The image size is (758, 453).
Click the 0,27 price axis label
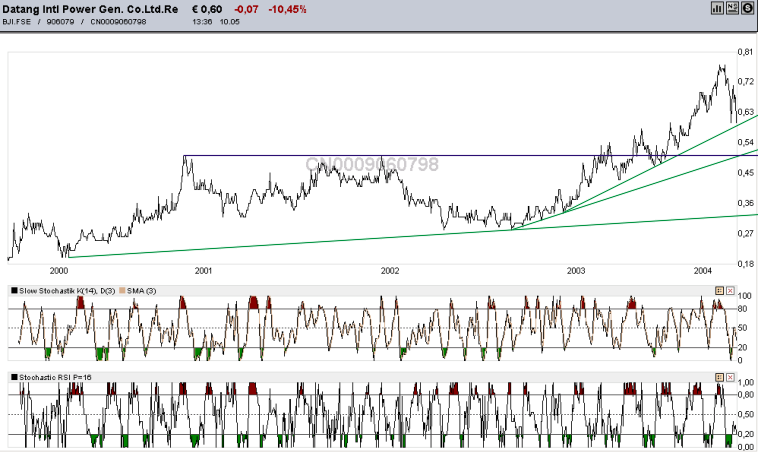[x=746, y=234]
